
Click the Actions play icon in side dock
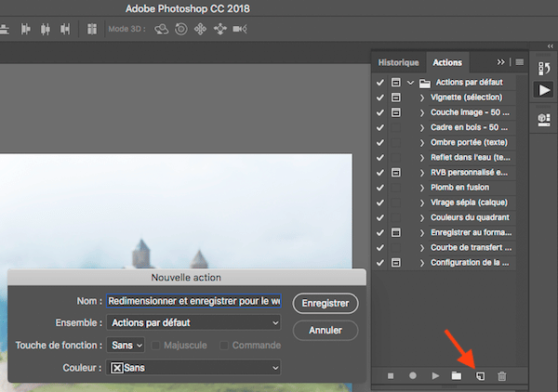(543, 90)
